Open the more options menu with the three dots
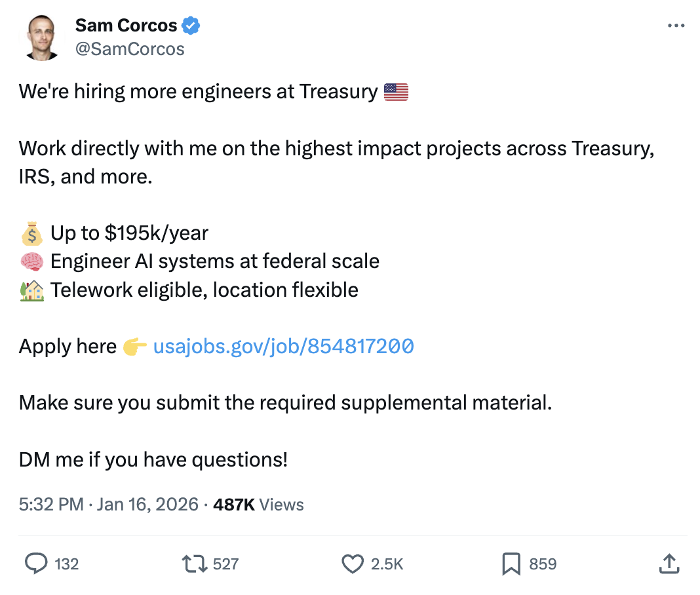700x595 pixels. (676, 25)
